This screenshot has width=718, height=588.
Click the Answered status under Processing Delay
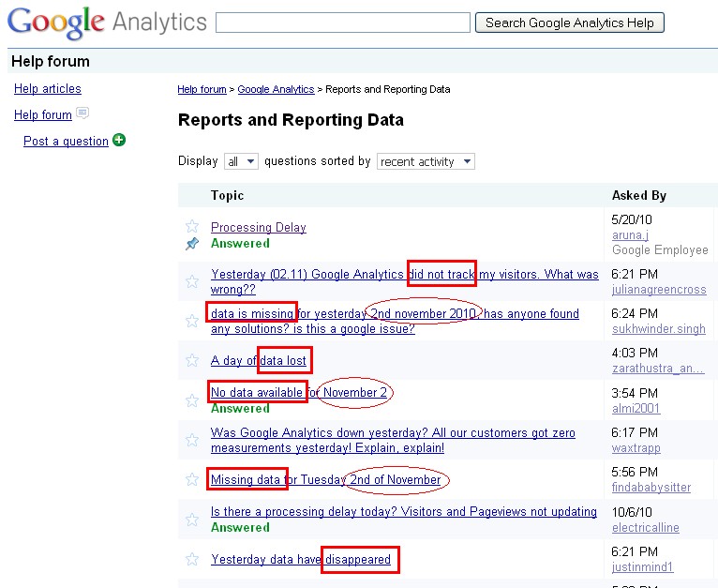(x=240, y=243)
